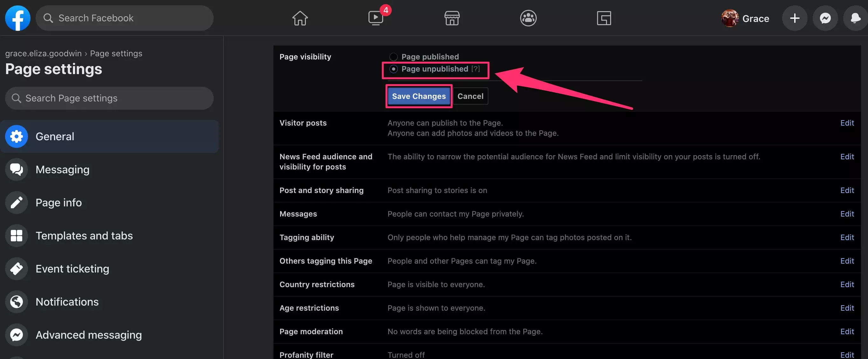
Task: Open the Gaming icon in top bar
Action: (604, 18)
